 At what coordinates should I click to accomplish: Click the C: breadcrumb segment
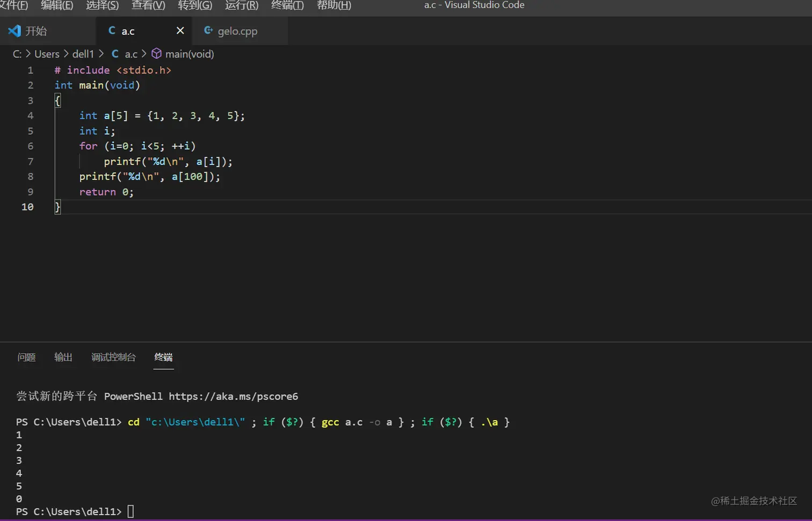click(17, 54)
